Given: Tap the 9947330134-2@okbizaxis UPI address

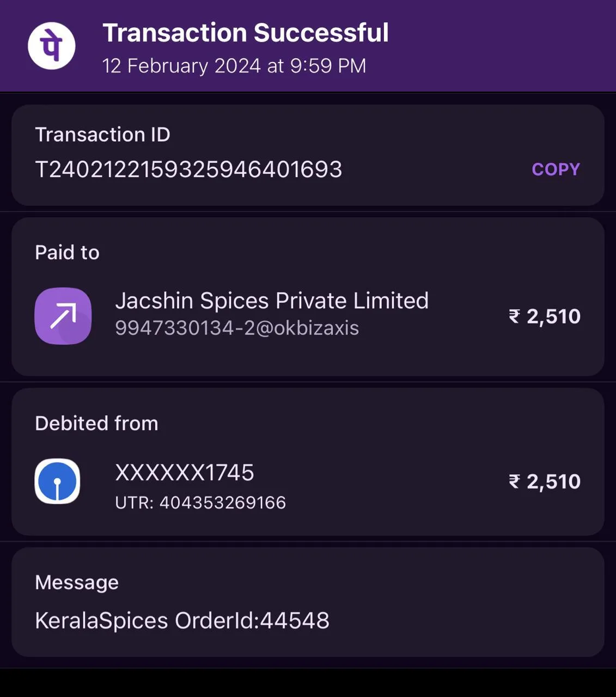Looking at the screenshot, I should pyautogui.click(x=237, y=328).
